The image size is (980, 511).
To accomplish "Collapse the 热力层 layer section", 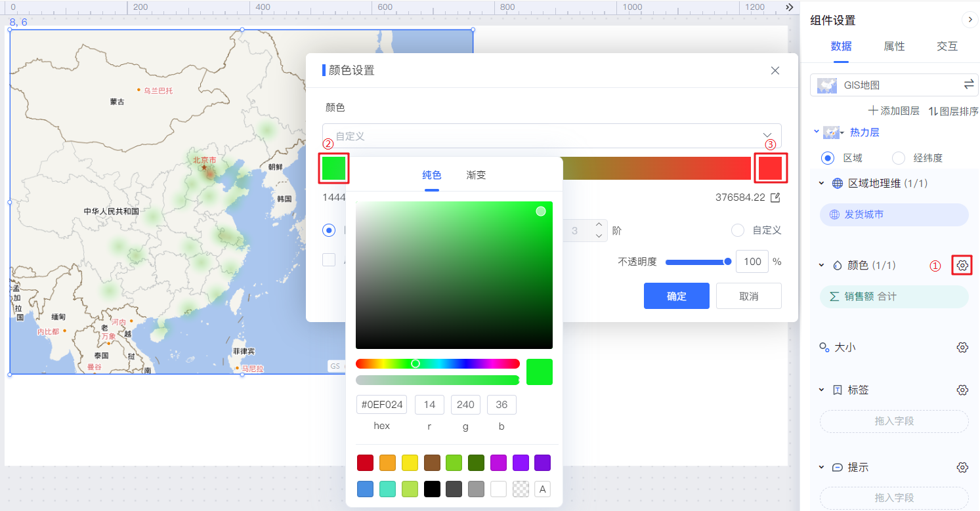I will pos(817,132).
